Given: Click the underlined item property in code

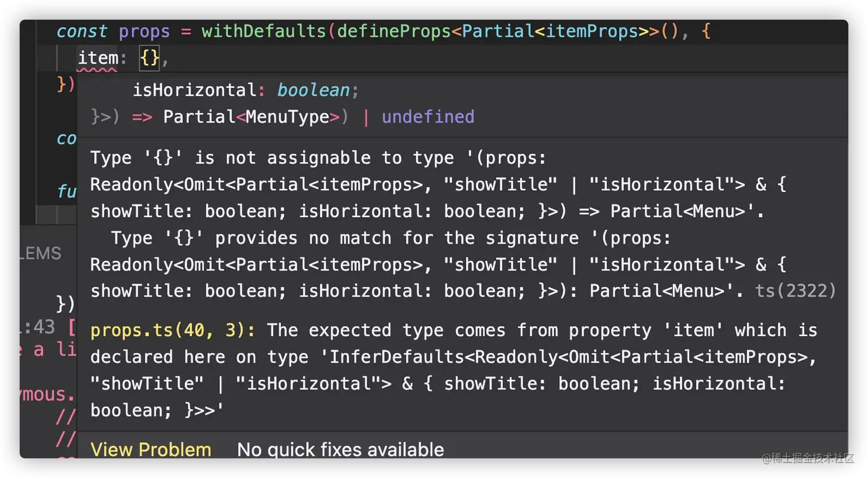Looking at the screenshot, I should click(98, 58).
